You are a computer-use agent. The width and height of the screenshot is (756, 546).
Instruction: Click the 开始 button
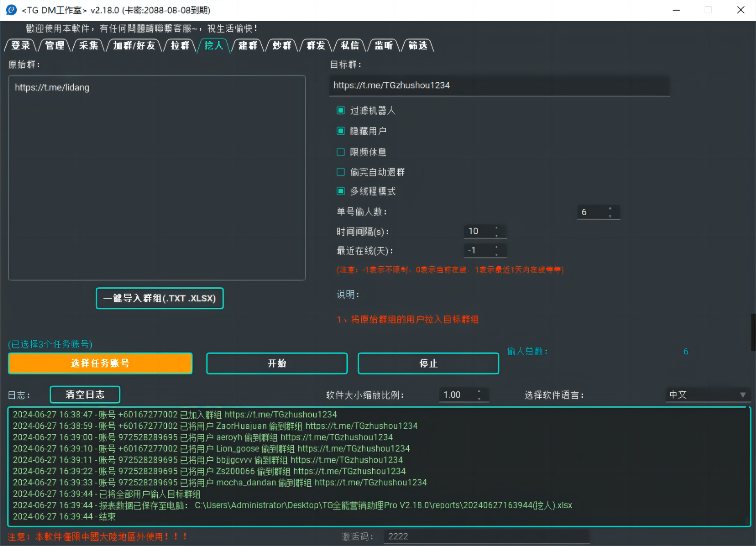[x=277, y=363]
